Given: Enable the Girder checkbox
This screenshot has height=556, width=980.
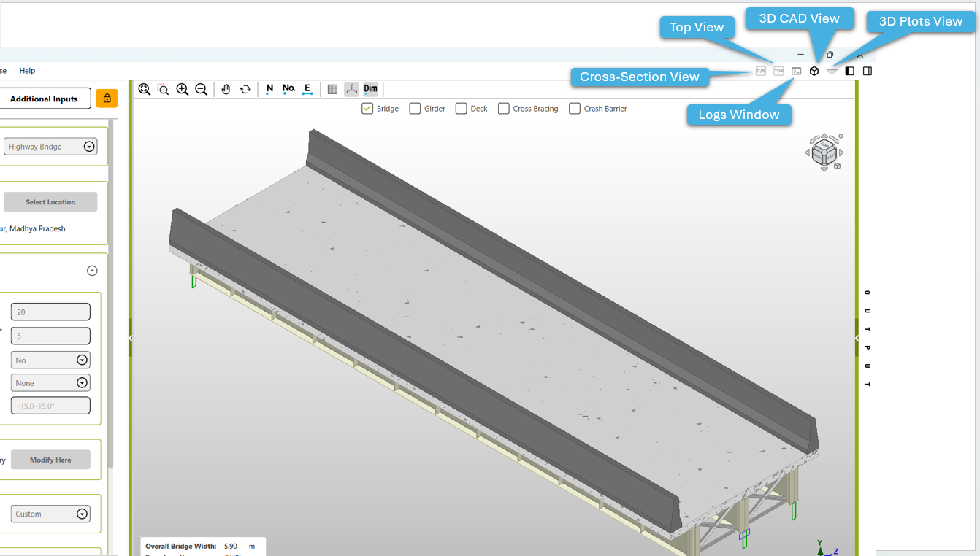Looking at the screenshot, I should click(x=415, y=109).
